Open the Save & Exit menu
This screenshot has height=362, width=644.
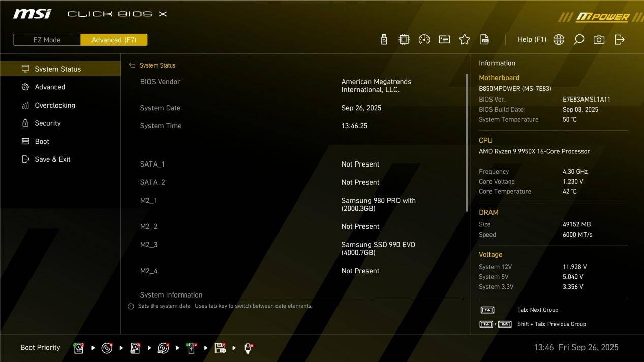(x=52, y=159)
